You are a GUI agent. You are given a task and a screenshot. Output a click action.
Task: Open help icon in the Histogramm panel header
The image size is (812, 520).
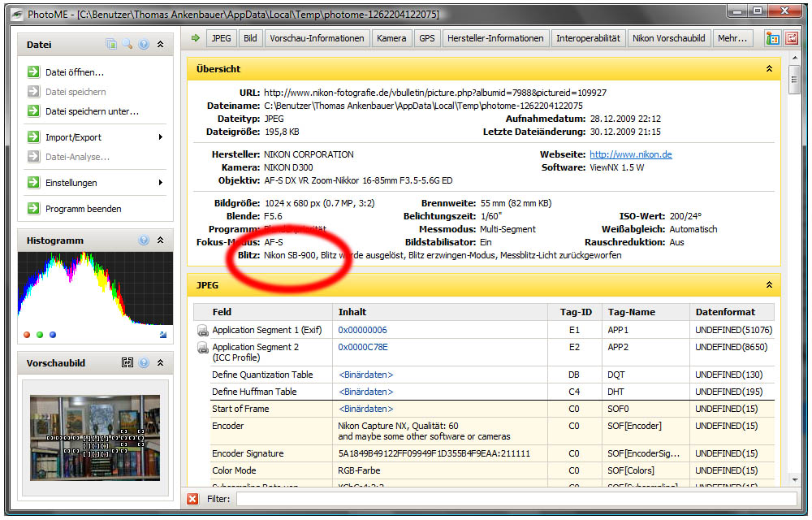click(x=144, y=240)
